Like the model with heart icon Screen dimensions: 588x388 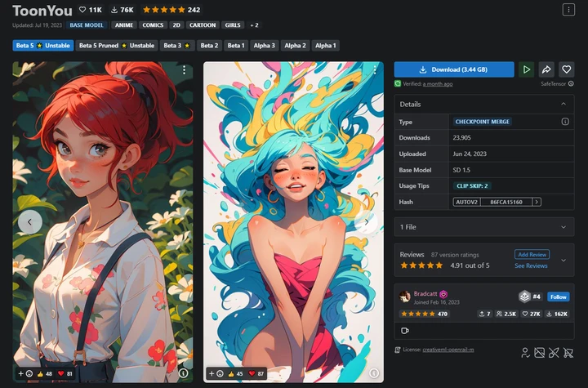pyautogui.click(x=566, y=69)
